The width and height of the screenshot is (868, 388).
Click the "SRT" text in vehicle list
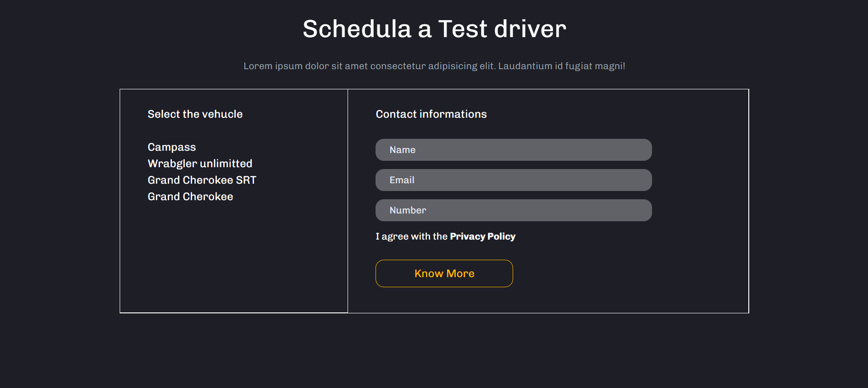tap(246, 180)
